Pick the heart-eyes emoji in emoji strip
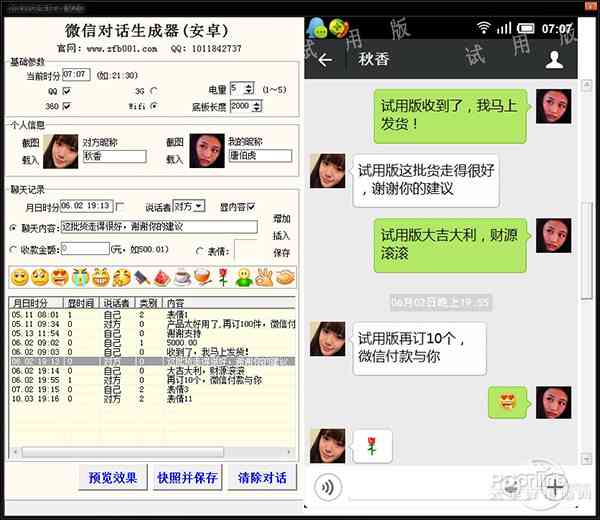The width and height of the screenshot is (600, 520). [x=60, y=277]
